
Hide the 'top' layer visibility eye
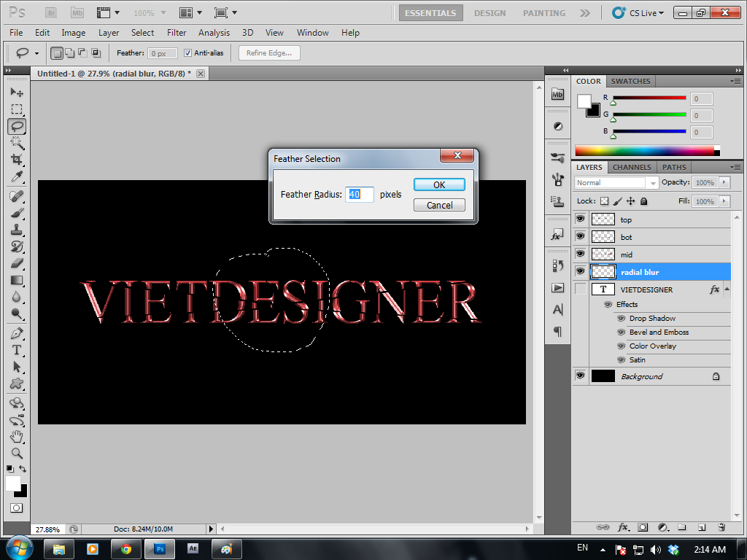(580, 218)
